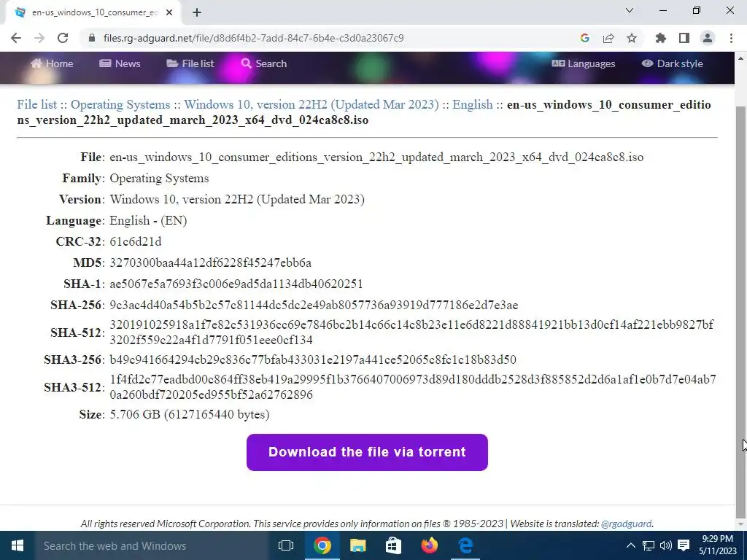Click the SHA-256 hash value
747x560 pixels.
314,305
